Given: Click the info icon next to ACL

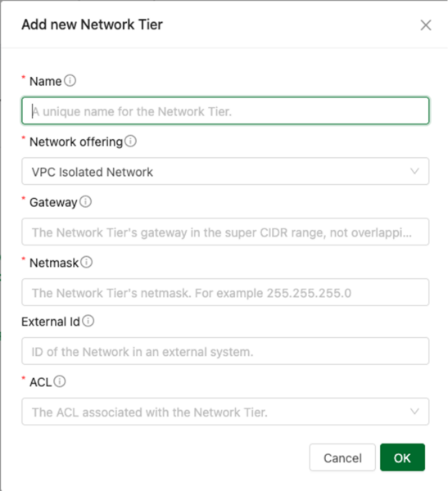Looking at the screenshot, I should (60, 381).
